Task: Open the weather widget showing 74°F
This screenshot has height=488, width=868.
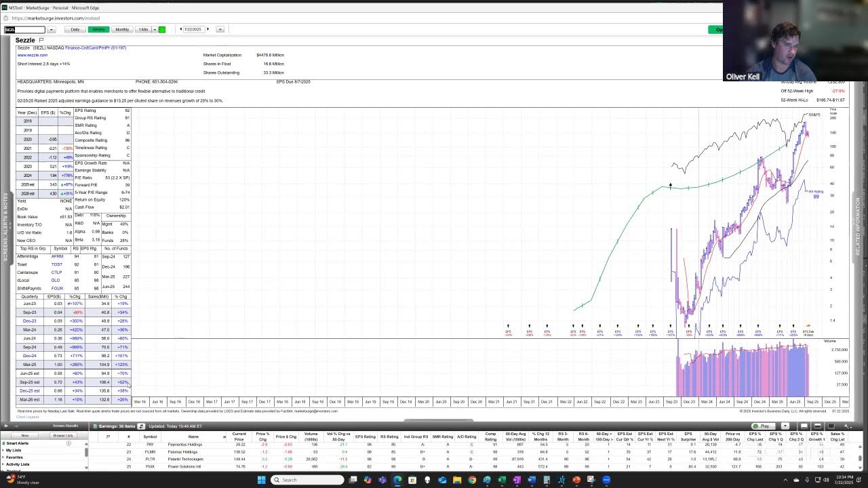Action: click(x=24, y=479)
